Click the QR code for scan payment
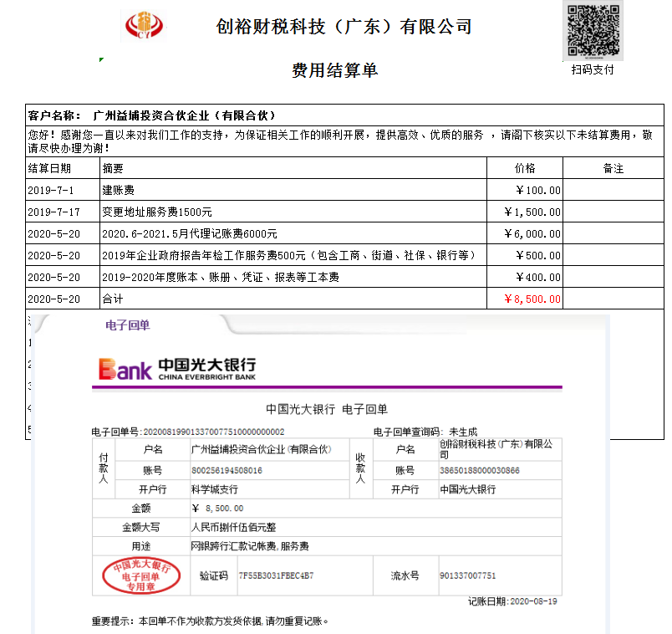 [x=593, y=30]
